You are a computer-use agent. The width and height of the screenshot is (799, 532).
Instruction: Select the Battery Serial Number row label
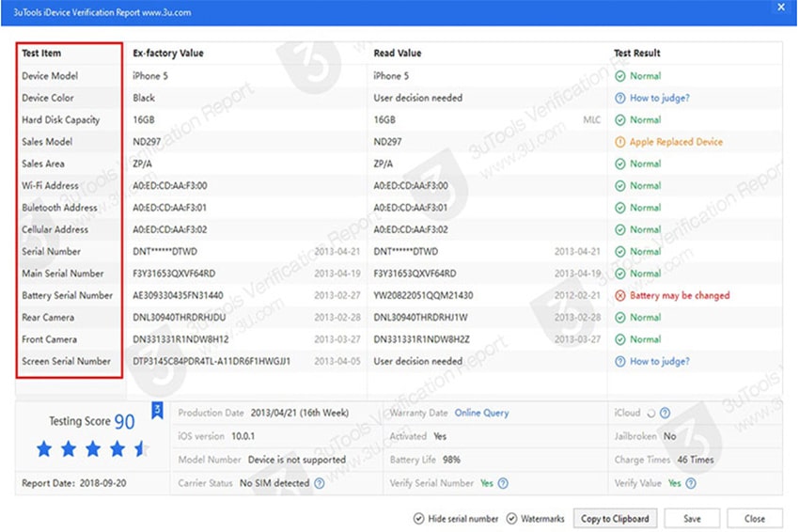(68, 295)
